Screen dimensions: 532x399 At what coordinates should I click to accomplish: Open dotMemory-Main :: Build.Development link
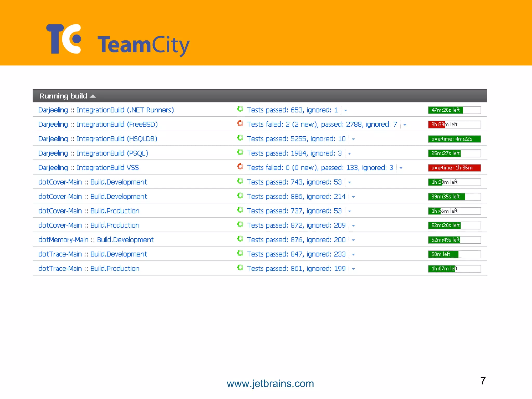(x=96, y=240)
